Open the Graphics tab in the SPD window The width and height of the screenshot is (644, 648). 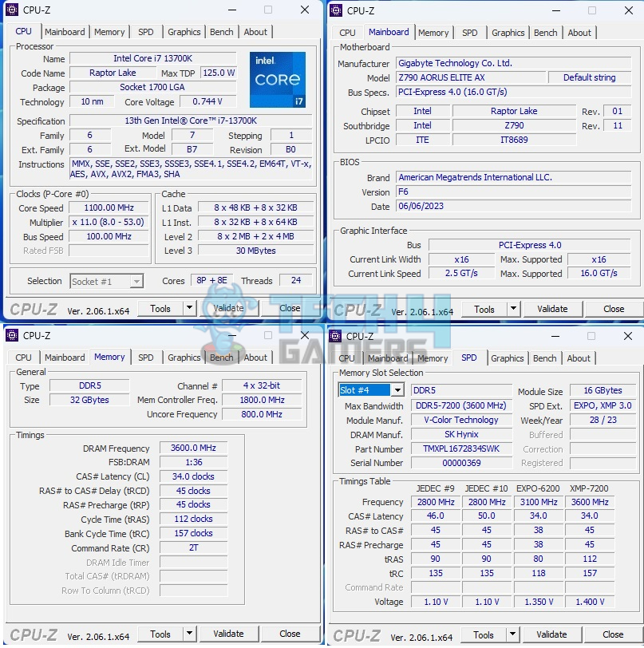pyautogui.click(x=508, y=358)
